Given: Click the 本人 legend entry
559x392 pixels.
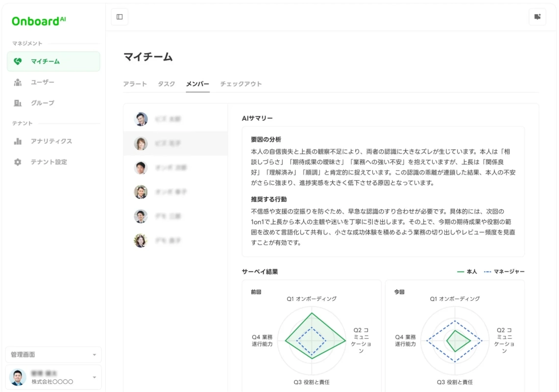Looking at the screenshot, I should point(467,272).
